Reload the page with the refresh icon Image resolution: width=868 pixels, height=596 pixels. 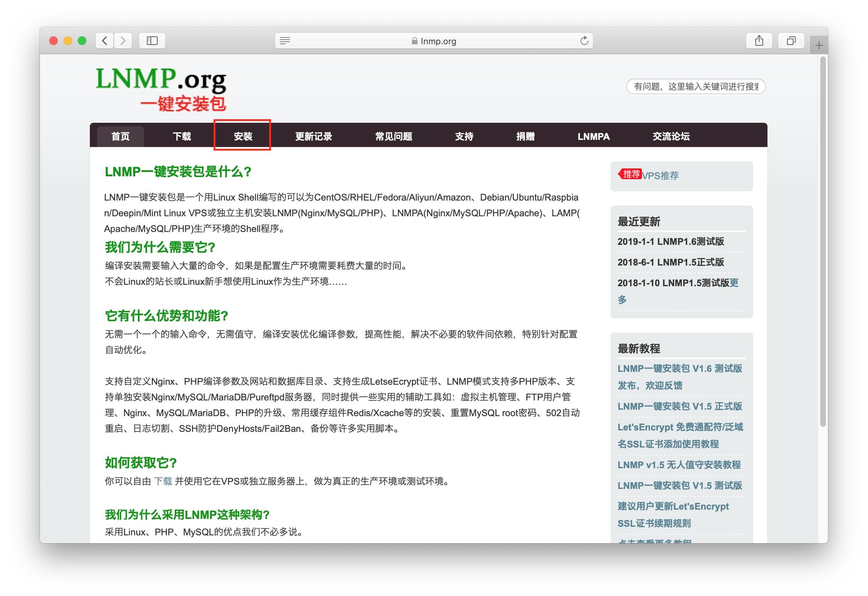pos(584,40)
